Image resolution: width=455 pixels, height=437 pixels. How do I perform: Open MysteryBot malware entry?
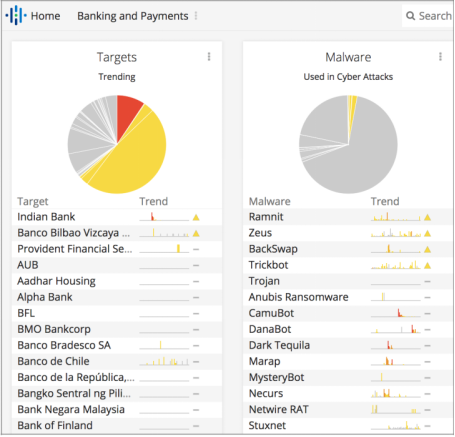tap(348, 377)
